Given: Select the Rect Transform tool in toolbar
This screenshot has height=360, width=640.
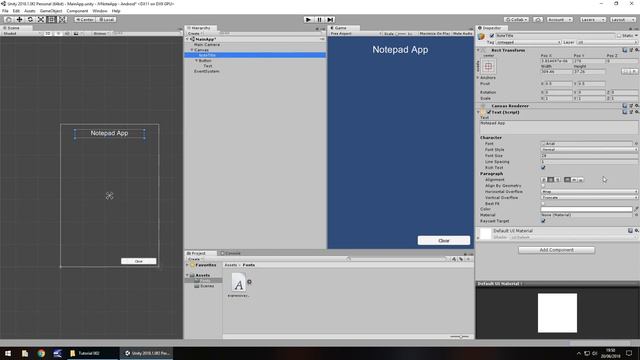Looking at the screenshot, I should [51, 20].
